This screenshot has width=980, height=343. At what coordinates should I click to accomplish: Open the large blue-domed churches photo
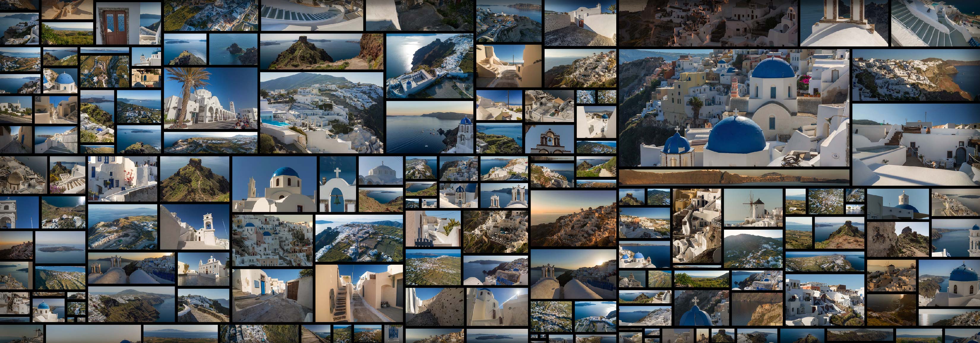pos(734,108)
